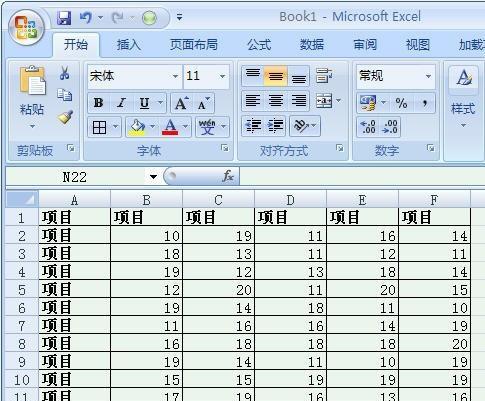The width and height of the screenshot is (485, 401).
Task: Open the 数字 dialog launcher
Action: [431, 148]
